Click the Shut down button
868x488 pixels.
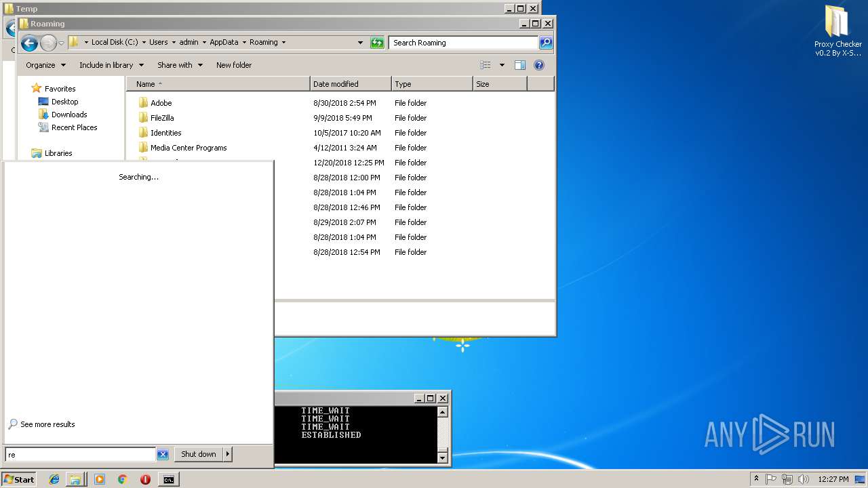point(199,454)
